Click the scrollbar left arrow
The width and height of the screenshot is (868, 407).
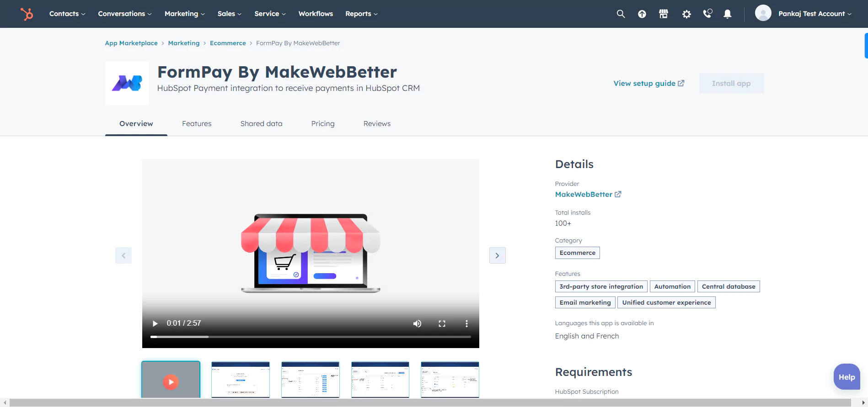point(5,403)
